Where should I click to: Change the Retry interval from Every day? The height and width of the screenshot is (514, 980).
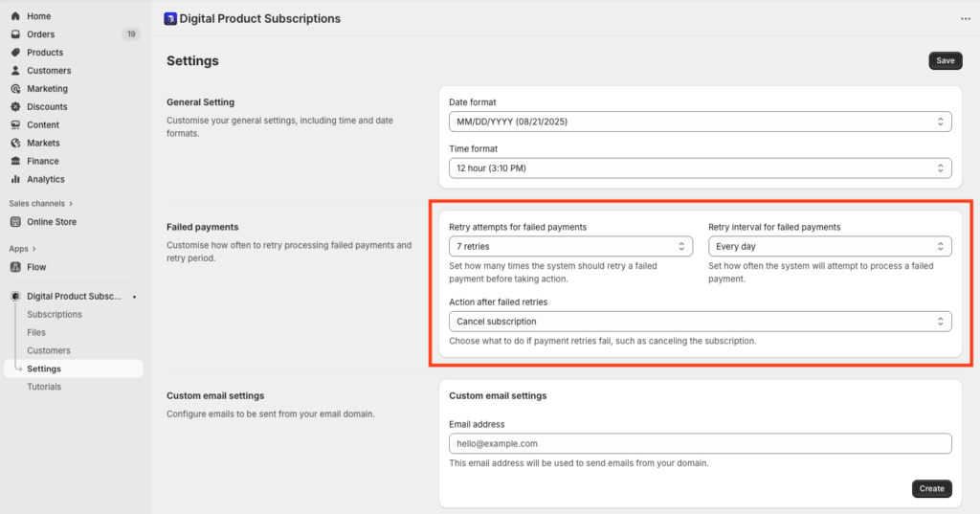coord(830,246)
